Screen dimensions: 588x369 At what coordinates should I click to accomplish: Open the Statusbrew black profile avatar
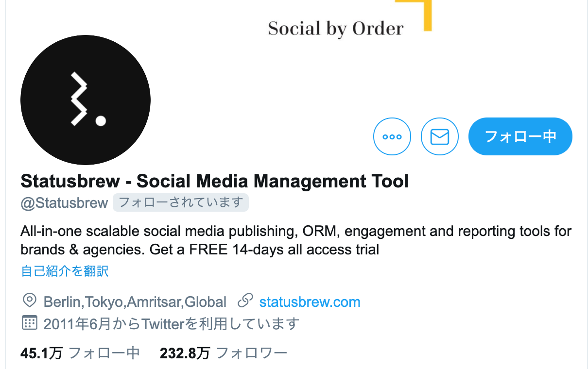click(x=86, y=100)
